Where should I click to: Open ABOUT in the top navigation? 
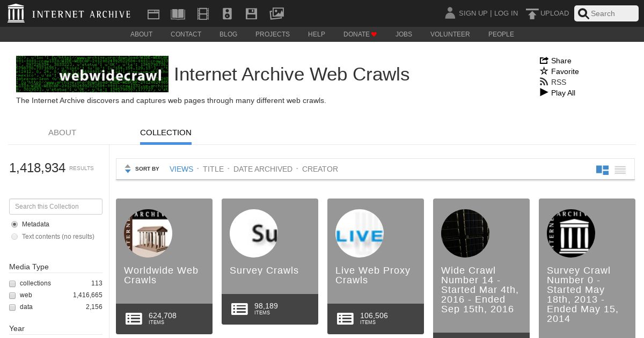(x=142, y=34)
